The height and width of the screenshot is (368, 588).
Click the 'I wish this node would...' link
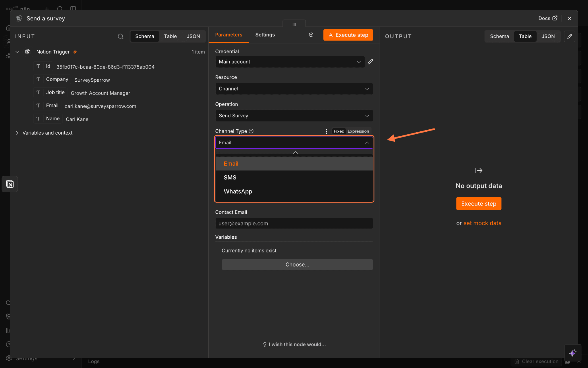tap(295, 344)
